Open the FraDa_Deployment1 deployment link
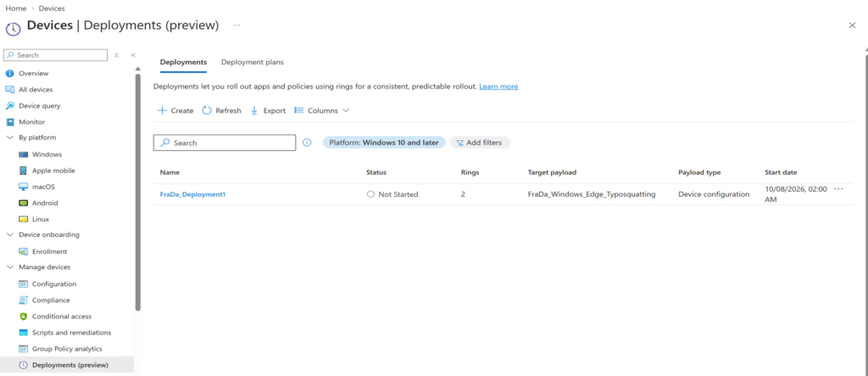This screenshot has height=376, width=868. tap(192, 194)
